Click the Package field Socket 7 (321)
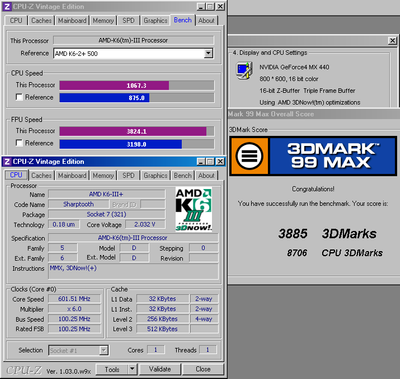Viewport: 400px width, 379px height. coord(107,214)
